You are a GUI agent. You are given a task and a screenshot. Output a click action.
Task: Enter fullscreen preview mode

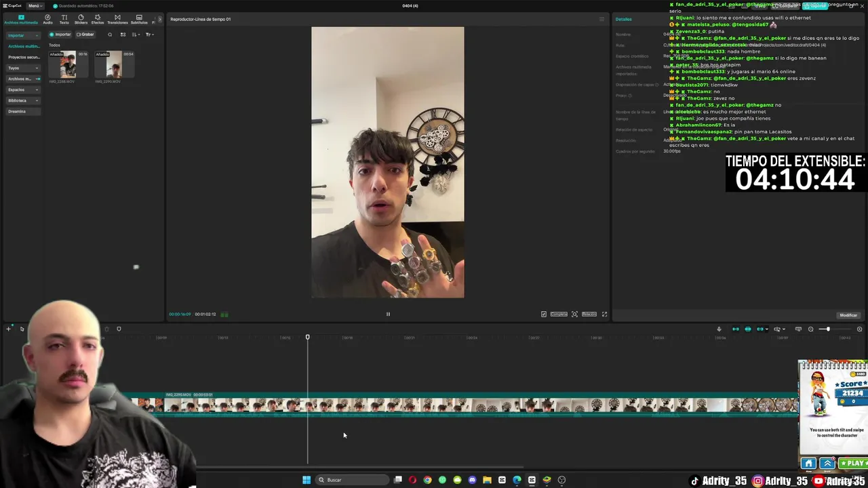pos(605,314)
